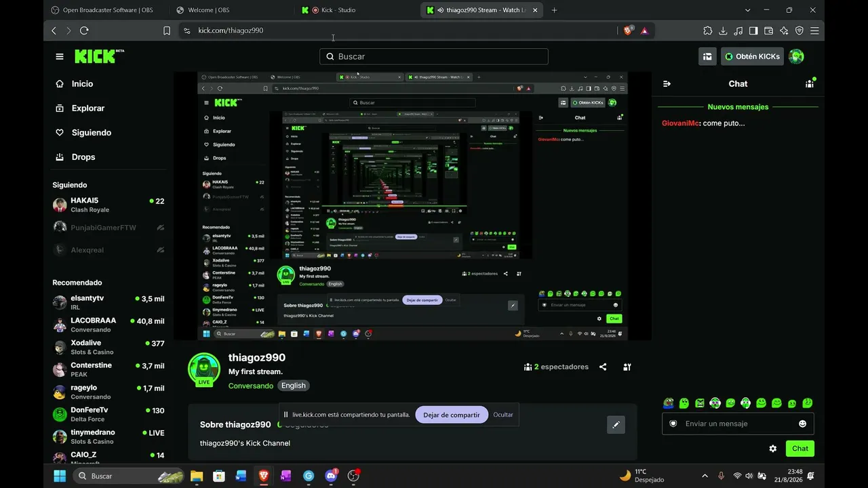Go back to the previous page
The image size is (868, 488).
click(54, 30)
